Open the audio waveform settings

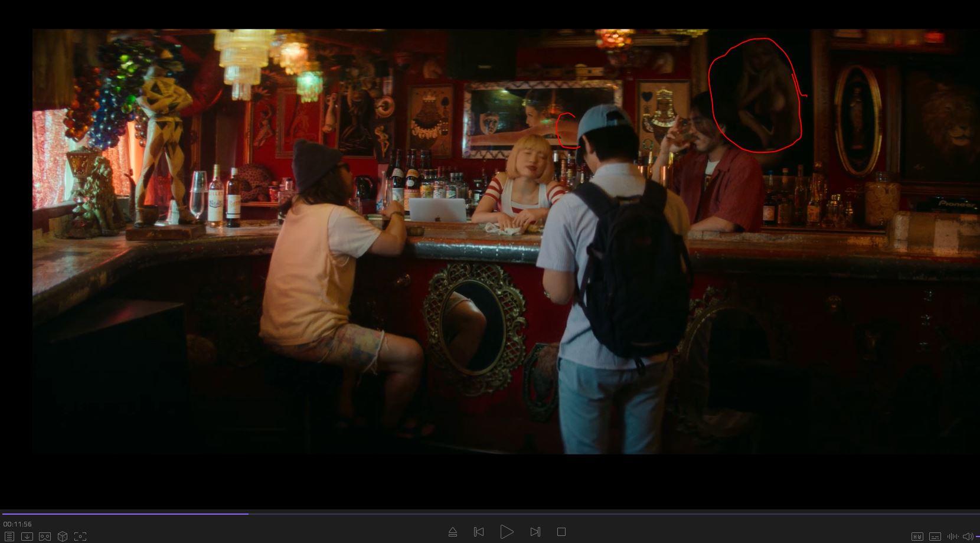[952, 537]
